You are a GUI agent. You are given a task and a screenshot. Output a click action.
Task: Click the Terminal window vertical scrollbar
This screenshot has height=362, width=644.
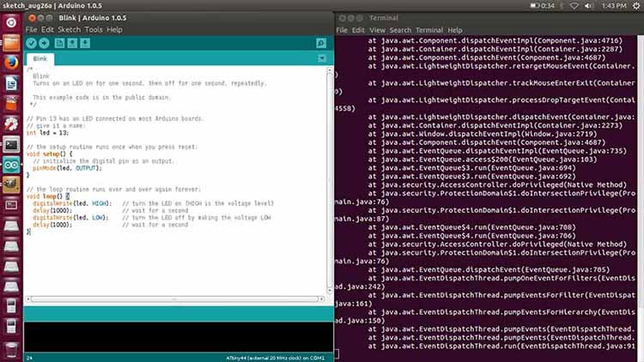[641, 197]
